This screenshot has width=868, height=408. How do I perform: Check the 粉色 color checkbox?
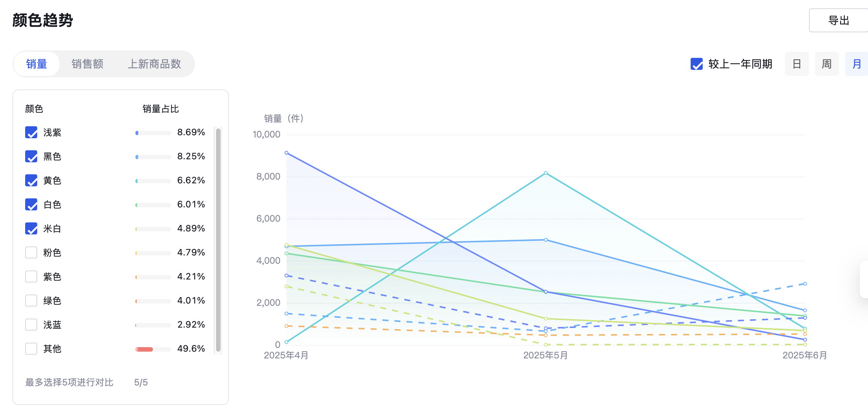(31, 252)
